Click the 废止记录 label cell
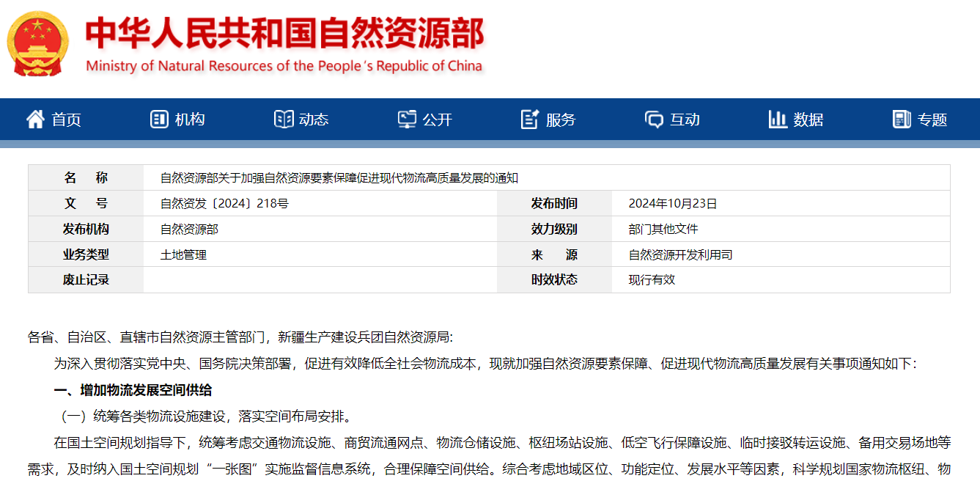This screenshot has width=980, height=481. (x=86, y=280)
